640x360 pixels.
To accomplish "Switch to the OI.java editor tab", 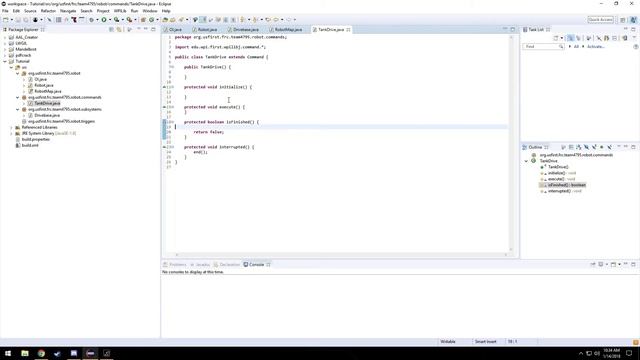I will (175, 30).
